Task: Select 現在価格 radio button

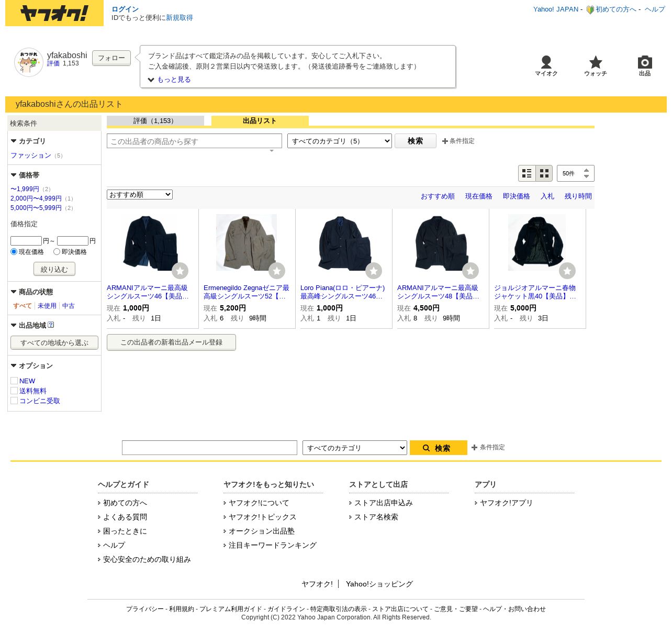Action: click(x=14, y=252)
